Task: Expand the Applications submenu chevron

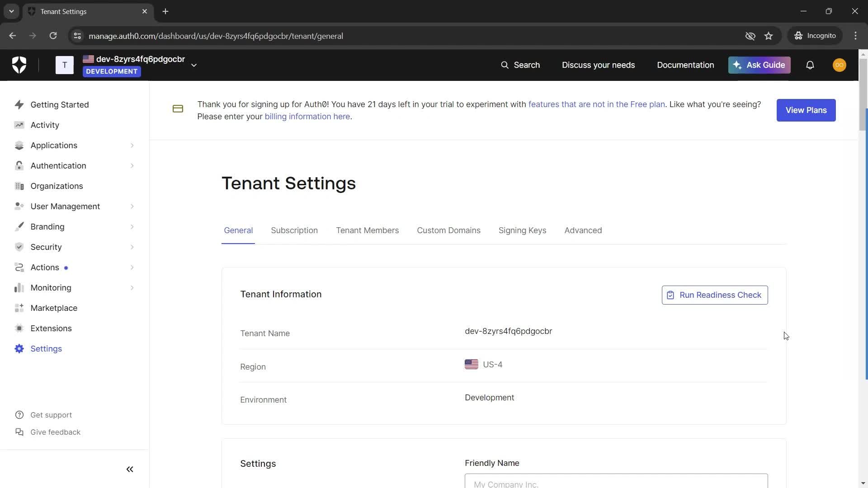Action: click(x=132, y=145)
